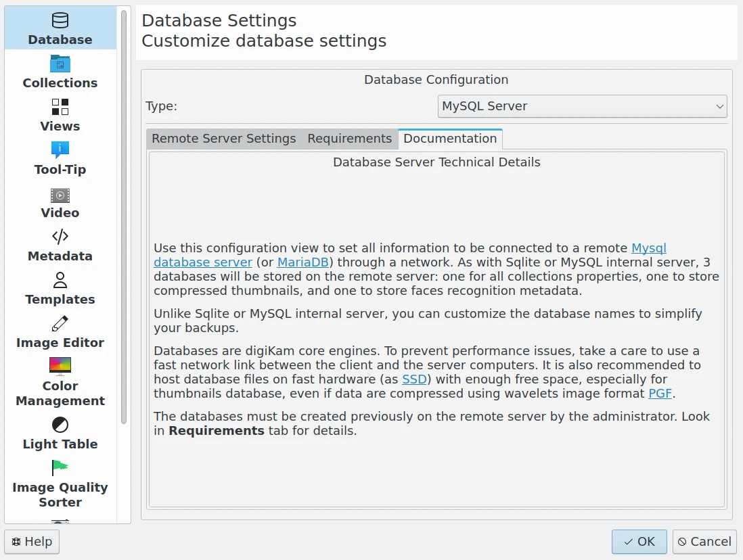The image size is (743, 560).
Task: Select the Color Management icon
Action: point(60,381)
